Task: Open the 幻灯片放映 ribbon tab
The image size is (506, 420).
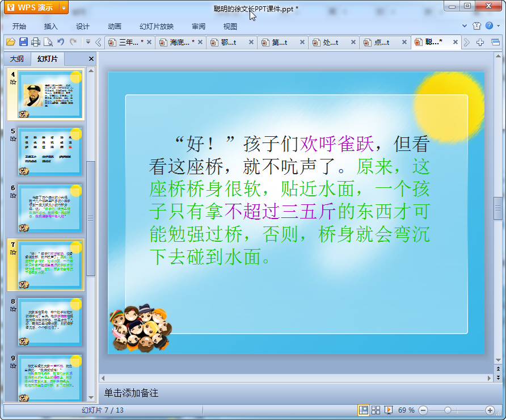Action: (157, 27)
